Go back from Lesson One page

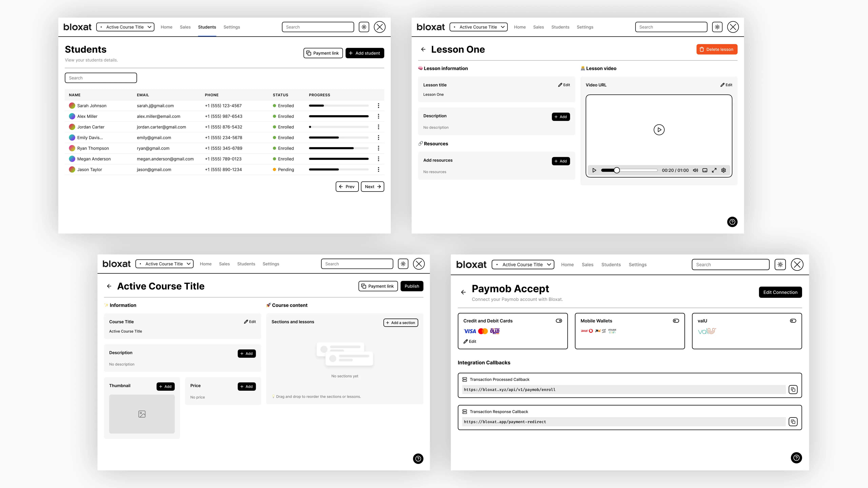coord(423,49)
